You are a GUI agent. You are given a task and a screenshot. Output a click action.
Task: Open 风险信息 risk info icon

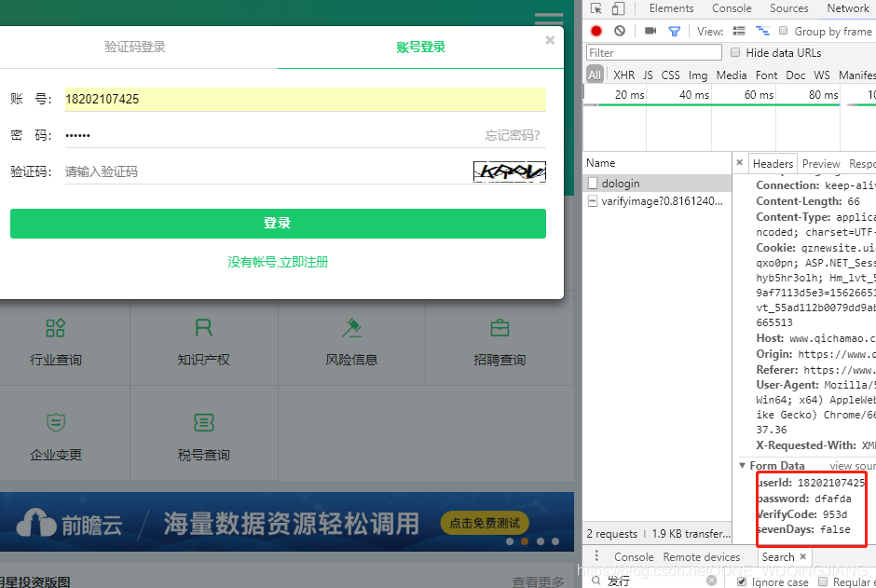click(352, 328)
